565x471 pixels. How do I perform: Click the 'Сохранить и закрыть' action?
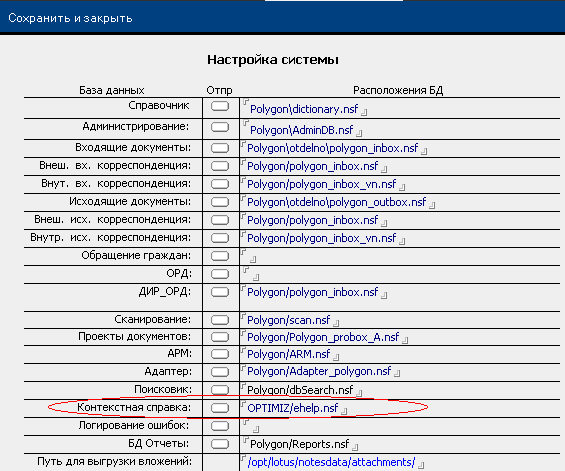click(x=70, y=18)
